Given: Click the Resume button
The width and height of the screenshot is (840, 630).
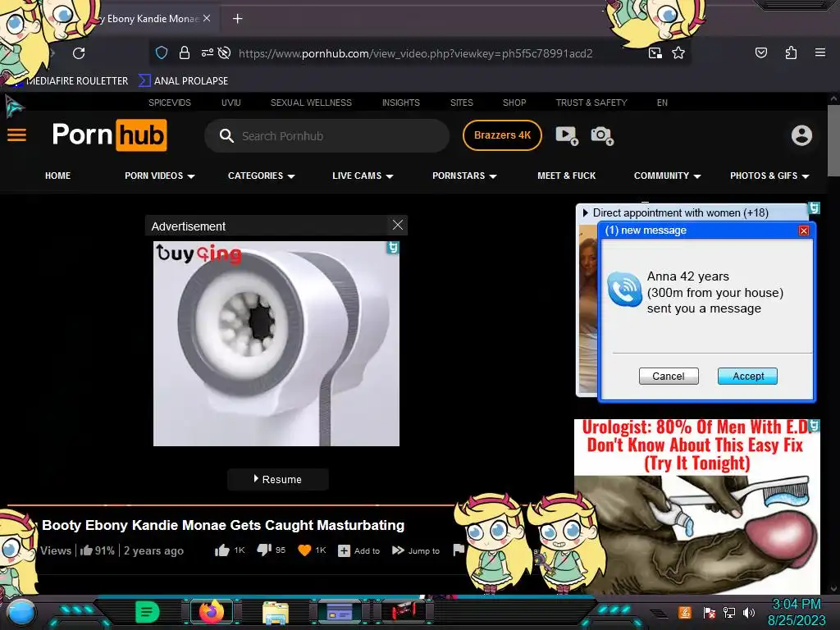Looking at the screenshot, I should point(278,479).
